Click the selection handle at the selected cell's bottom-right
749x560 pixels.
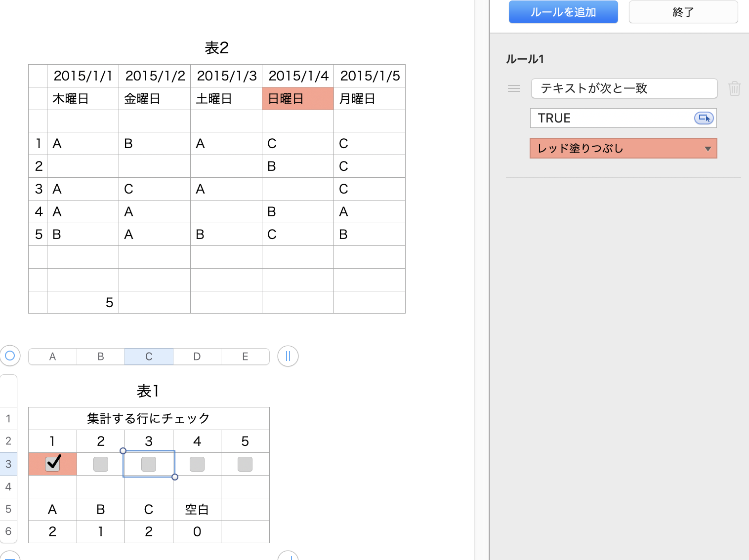pos(175,477)
